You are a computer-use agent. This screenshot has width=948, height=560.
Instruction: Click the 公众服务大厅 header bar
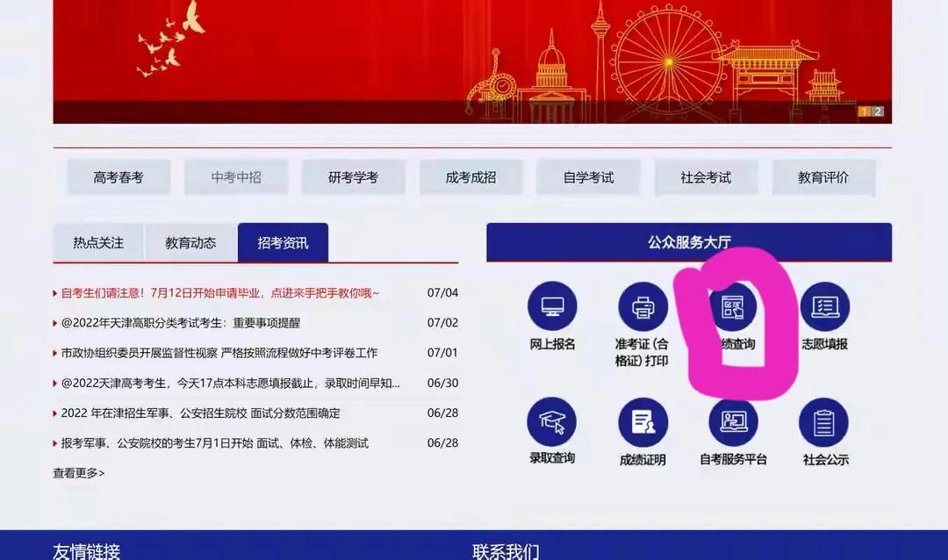[x=689, y=242]
